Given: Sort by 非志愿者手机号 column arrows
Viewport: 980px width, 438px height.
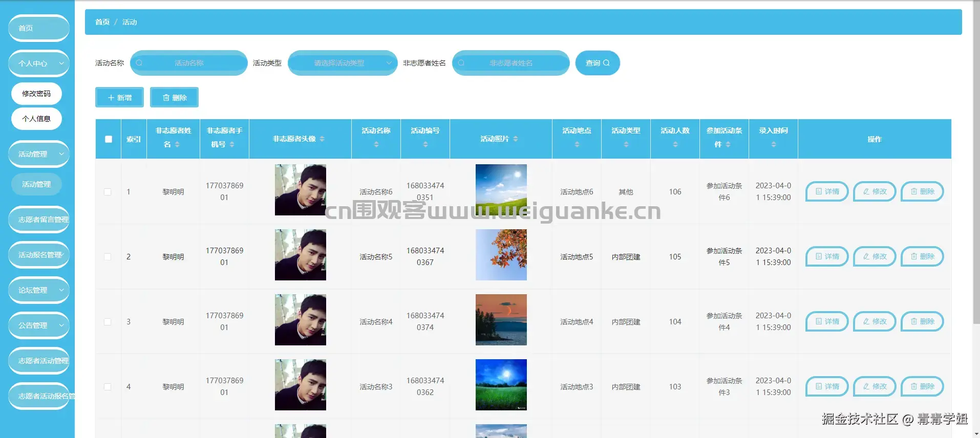Looking at the screenshot, I should click(232, 145).
